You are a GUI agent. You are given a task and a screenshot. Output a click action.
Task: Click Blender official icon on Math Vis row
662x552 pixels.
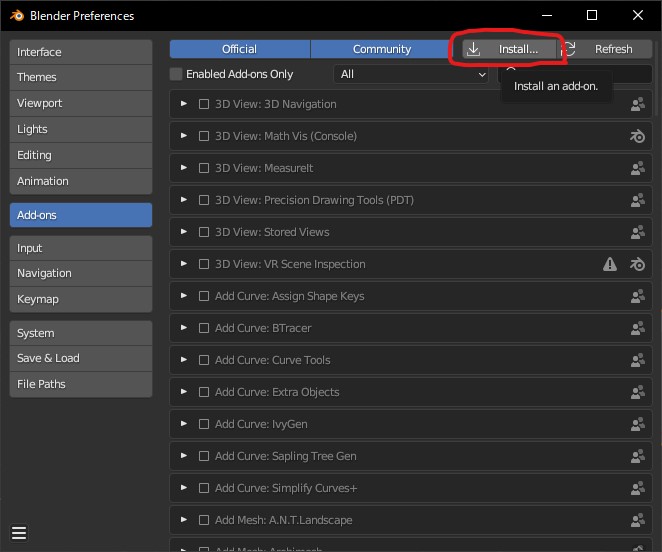pyautogui.click(x=638, y=136)
